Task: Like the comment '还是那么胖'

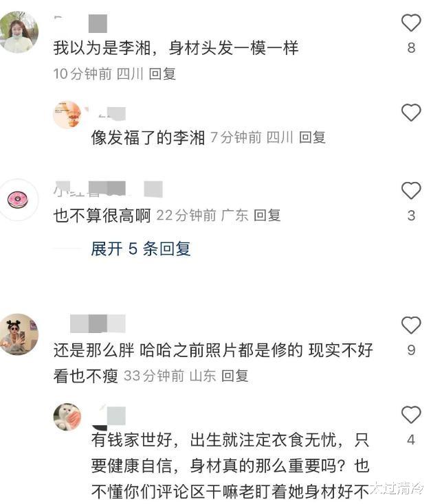Action: (x=411, y=325)
